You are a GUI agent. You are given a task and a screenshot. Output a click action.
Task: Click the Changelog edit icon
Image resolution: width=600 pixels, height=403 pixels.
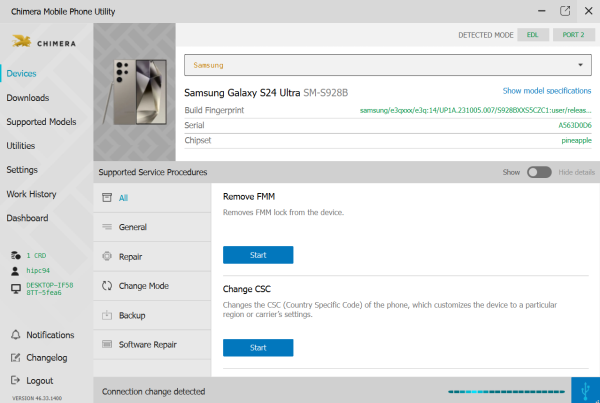pos(15,358)
